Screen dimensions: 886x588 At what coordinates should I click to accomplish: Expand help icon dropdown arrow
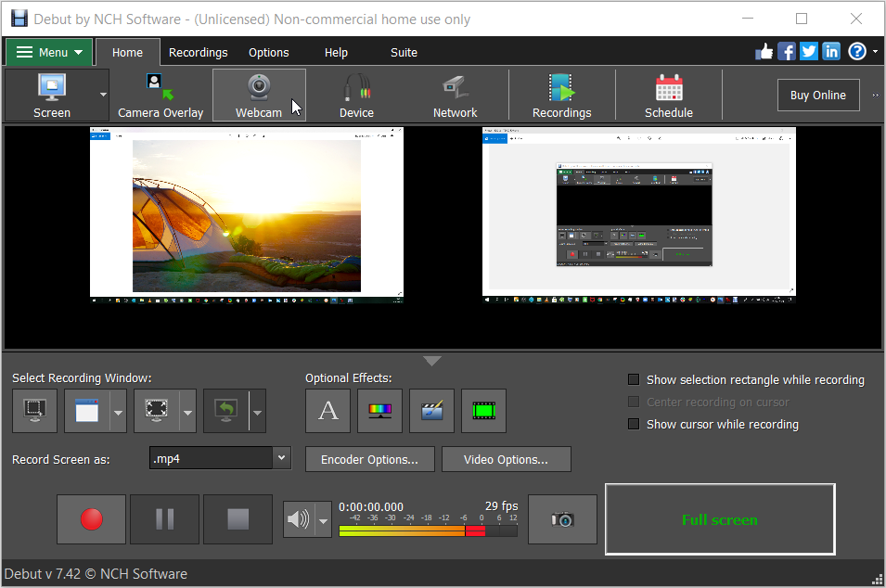click(875, 51)
